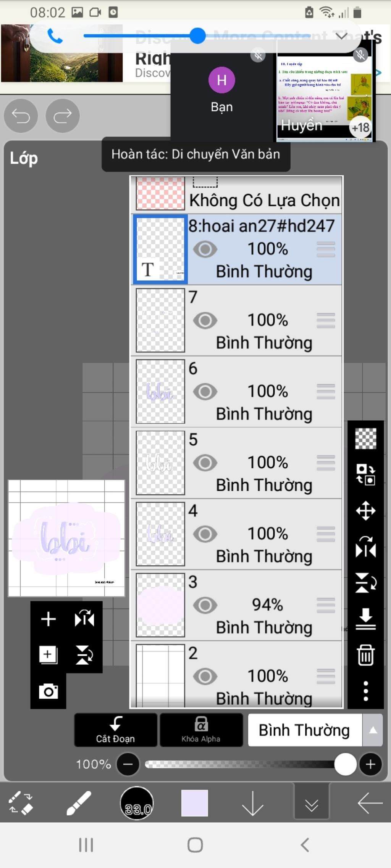Collapse the call volume panel chevron
The height and width of the screenshot is (868, 391).
tap(341, 36)
